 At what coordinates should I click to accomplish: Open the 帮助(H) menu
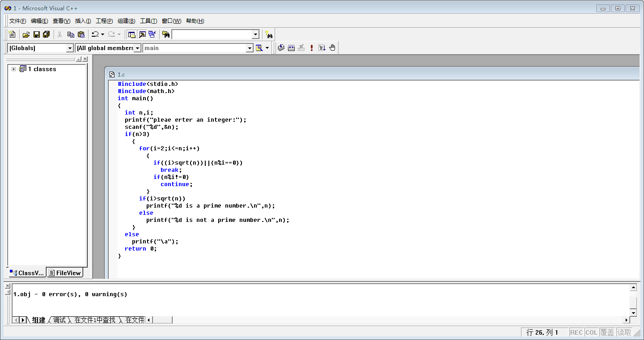point(195,21)
